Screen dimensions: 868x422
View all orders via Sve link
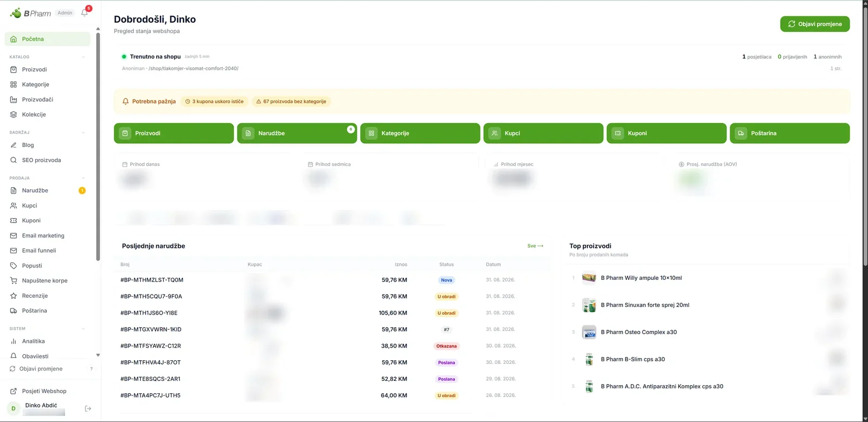pos(535,246)
